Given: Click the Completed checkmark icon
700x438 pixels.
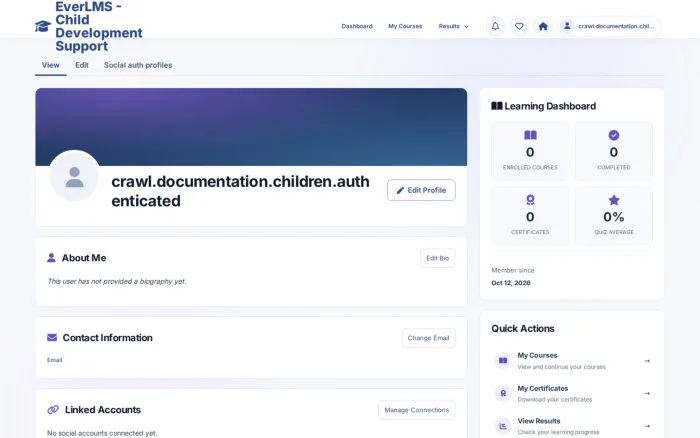Looking at the screenshot, I should pyautogui.click(x=614, y=135).
